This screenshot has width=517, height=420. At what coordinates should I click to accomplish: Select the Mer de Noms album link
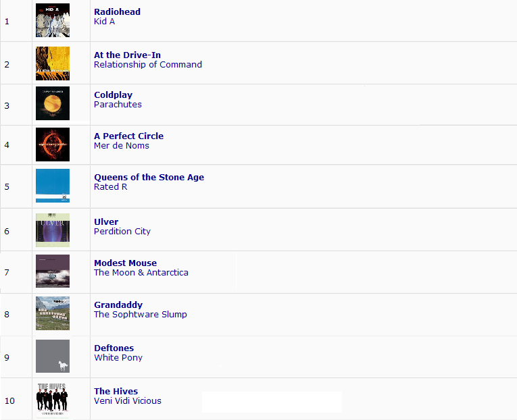click(122, 146)
